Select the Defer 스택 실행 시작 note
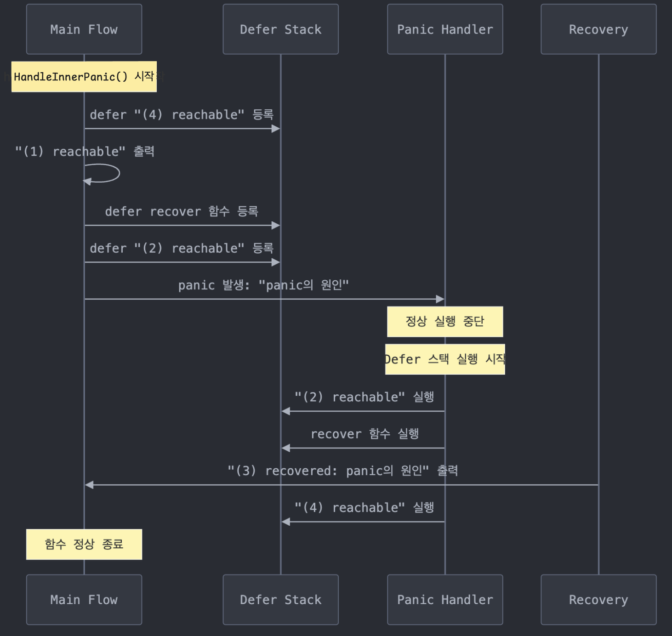 point(444,359)
